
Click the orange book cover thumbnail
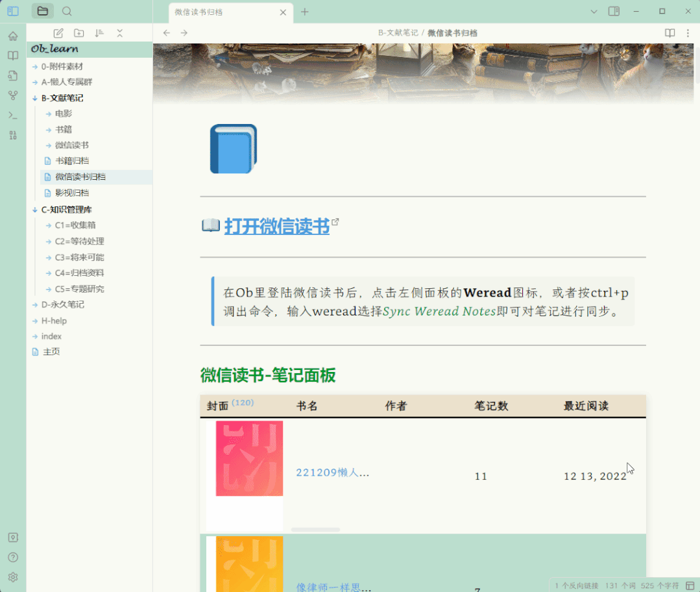(249, 564)
